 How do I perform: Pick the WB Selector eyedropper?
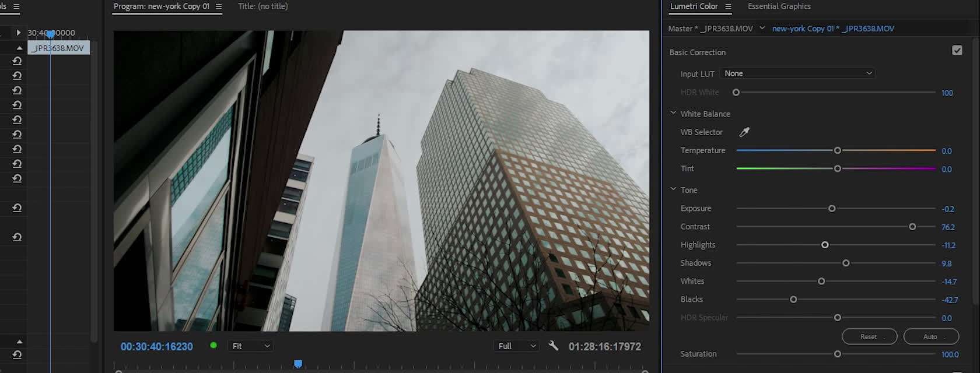pyautogui.click(x=744, y=132)
